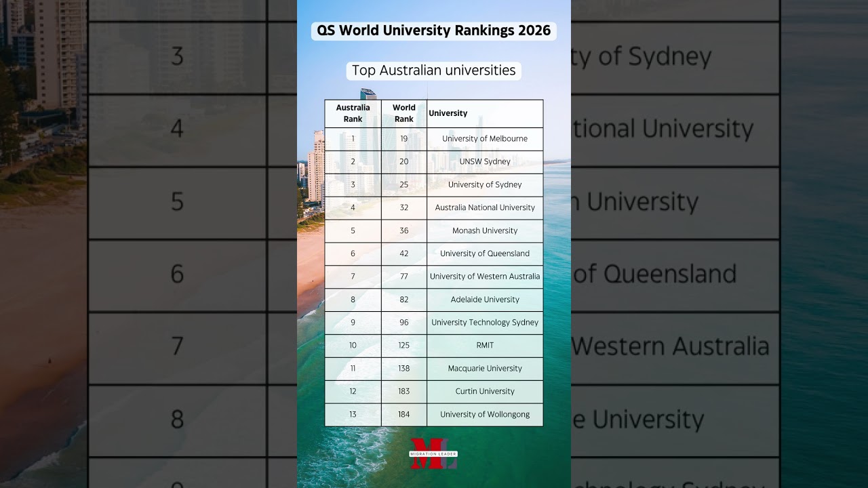This screenshot has width=868, height=488.
Task: Click Australia Rank '12' in Curtin University row
Action: (353, 392)
